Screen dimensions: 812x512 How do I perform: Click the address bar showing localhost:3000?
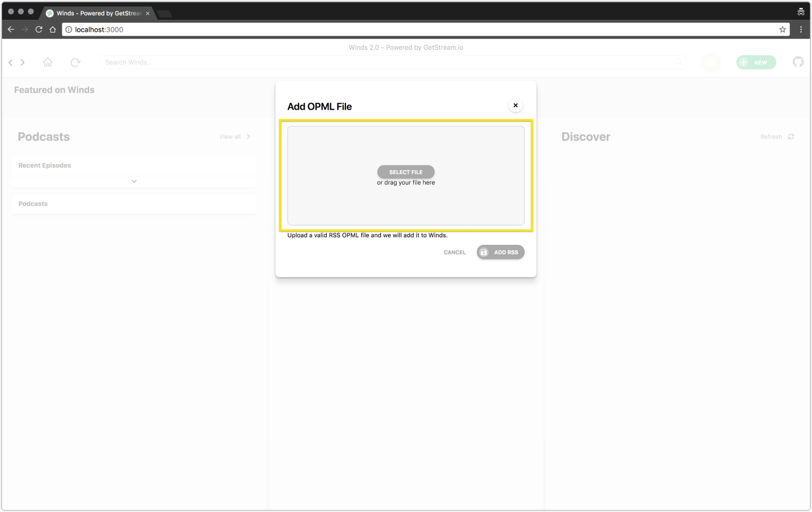(425, 29)
